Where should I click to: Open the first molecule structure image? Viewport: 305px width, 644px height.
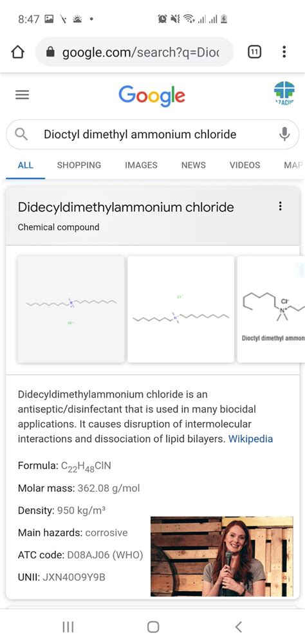pyautogui.click(x=71, y=309)
